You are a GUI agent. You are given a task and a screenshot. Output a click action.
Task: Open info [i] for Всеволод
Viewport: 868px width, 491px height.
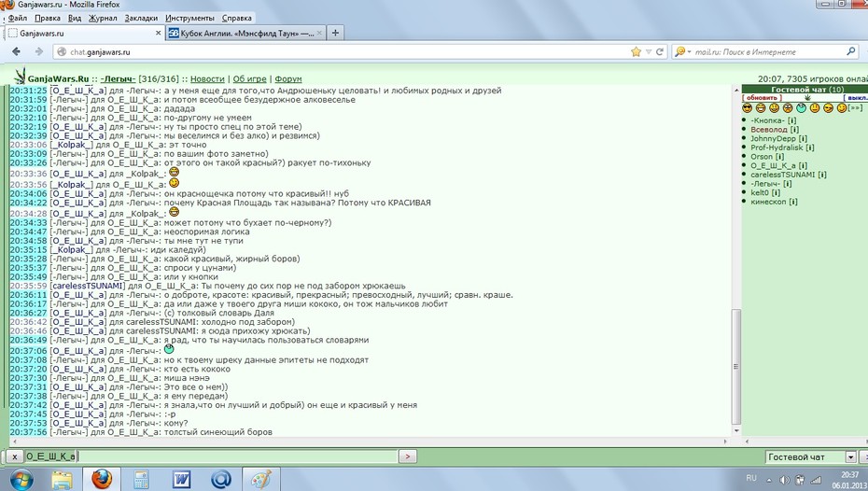[794, 130]
